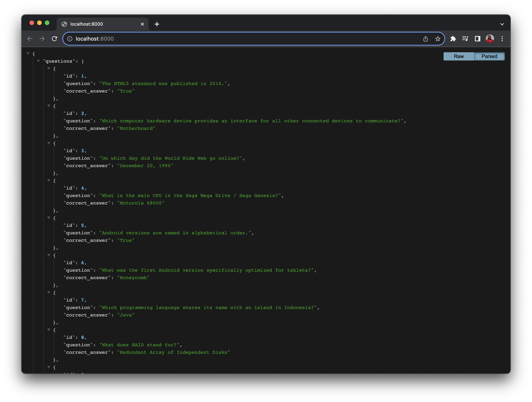Reload the page
Screen dimensions: 532x402
click(x=54, y=38)
